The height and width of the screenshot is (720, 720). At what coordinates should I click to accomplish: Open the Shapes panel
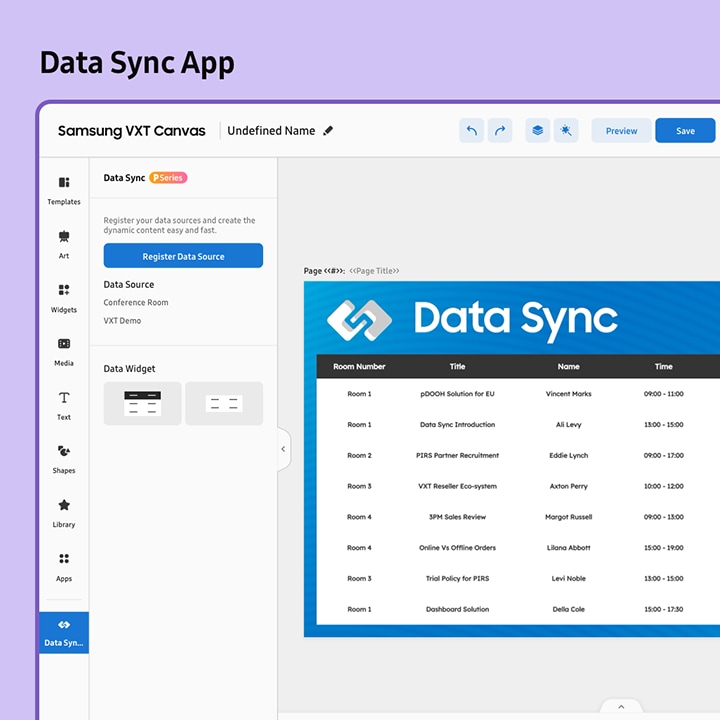pyautogui.click(x=64, y=458)
